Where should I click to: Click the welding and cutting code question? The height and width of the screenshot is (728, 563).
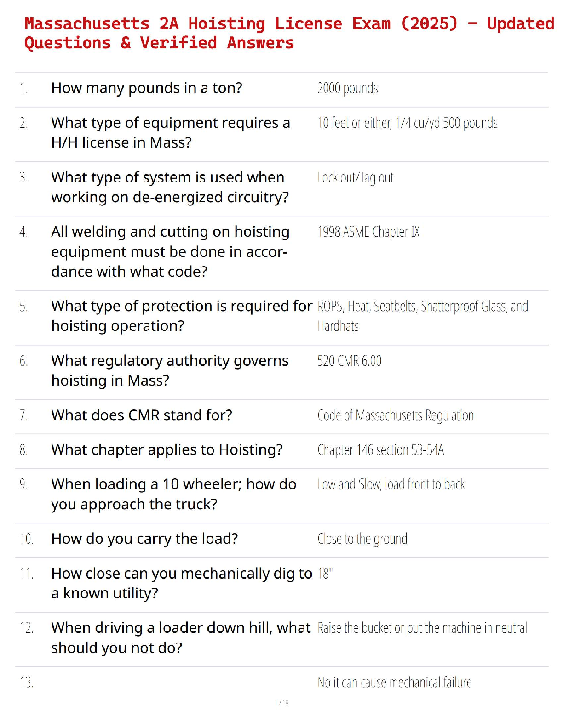(x=170, y=251)
